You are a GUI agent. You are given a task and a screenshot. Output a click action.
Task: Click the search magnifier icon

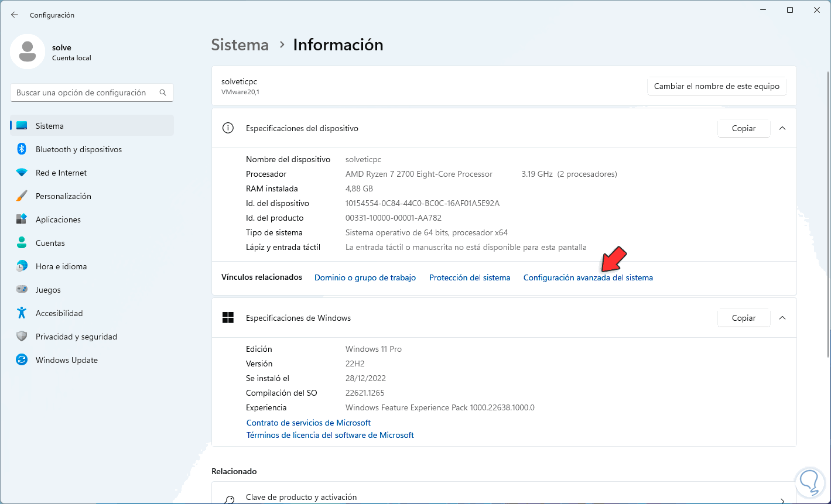pyautogui.click(x=163, y=92)
